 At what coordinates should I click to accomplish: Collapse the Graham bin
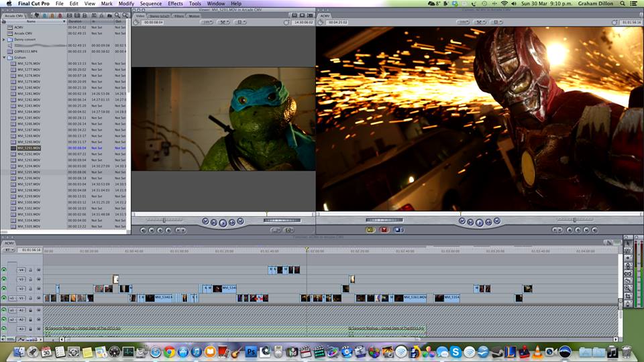[4, 58]
